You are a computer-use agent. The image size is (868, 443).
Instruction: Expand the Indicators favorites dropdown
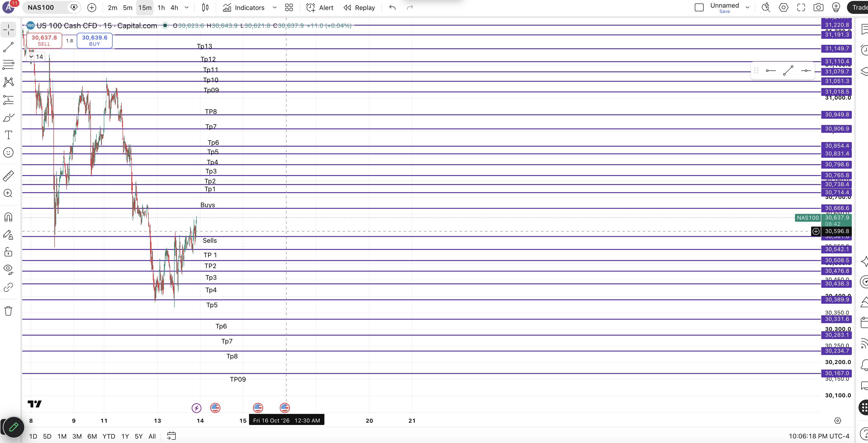[275, 8]
